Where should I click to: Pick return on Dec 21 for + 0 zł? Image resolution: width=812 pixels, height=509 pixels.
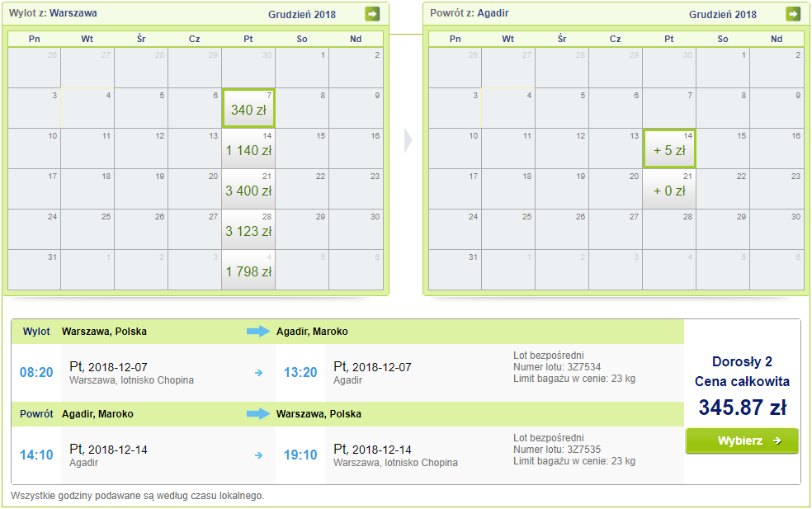click(x=669, y=190)
